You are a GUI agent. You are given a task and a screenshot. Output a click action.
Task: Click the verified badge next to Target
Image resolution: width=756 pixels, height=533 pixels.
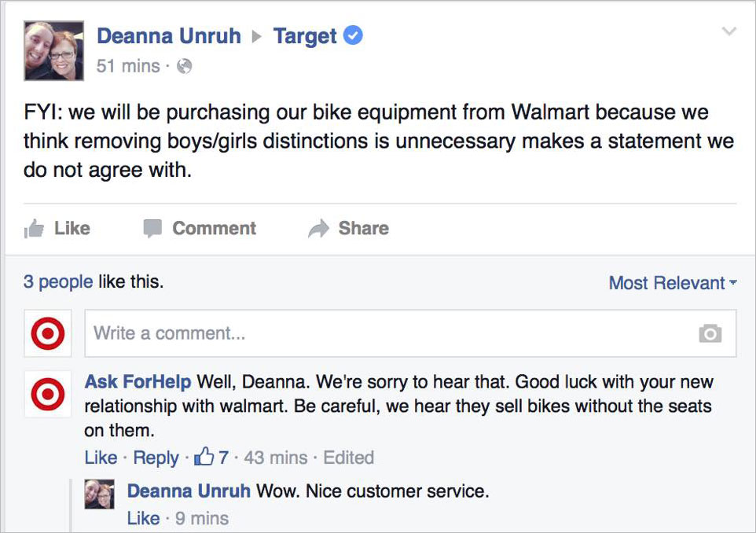coord(354,36)
